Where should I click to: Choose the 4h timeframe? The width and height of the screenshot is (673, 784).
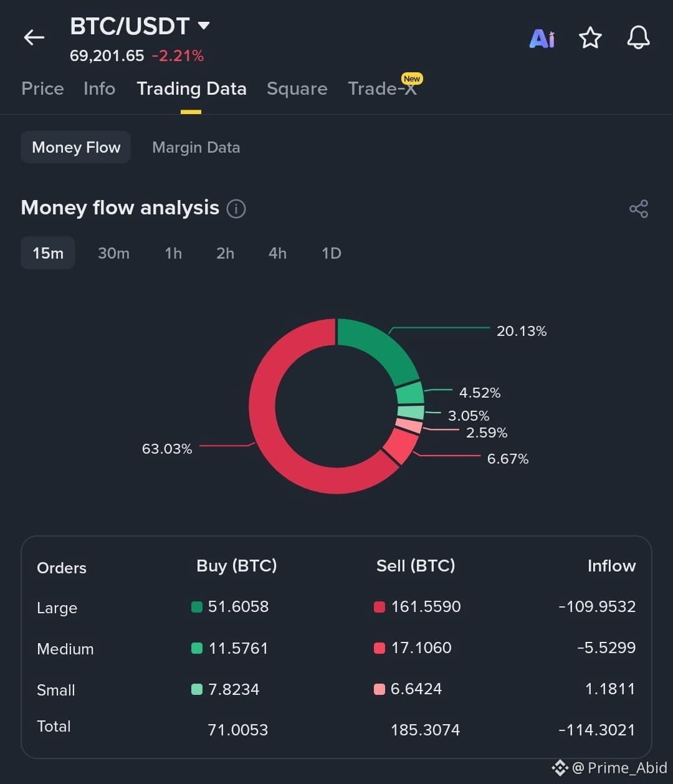[x=277, y=253]
